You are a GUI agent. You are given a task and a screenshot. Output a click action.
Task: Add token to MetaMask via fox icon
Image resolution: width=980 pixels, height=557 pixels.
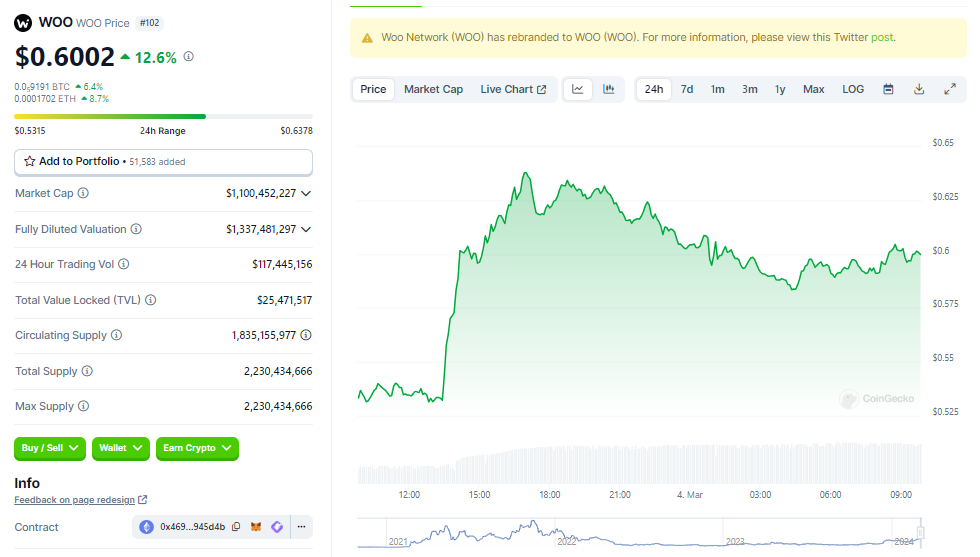point(256,527)
